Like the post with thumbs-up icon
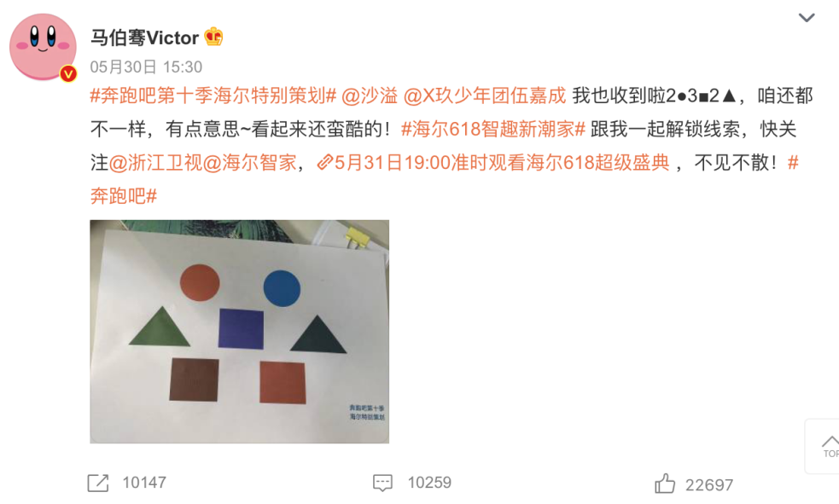 click(665, 484)
